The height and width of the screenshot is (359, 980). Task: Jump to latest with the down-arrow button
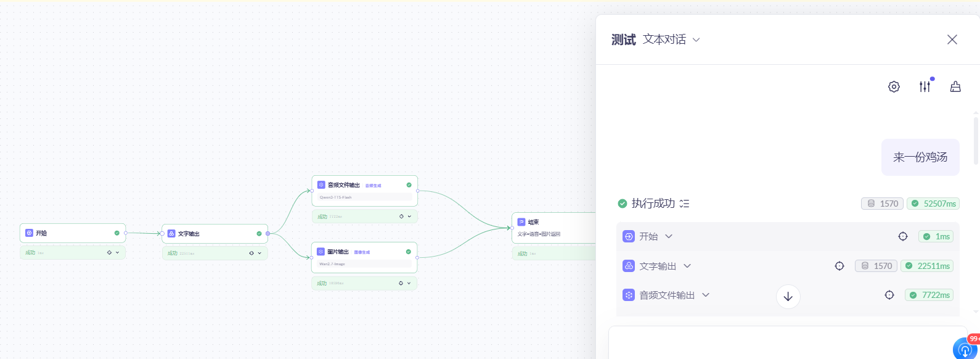tap(788, 297)
